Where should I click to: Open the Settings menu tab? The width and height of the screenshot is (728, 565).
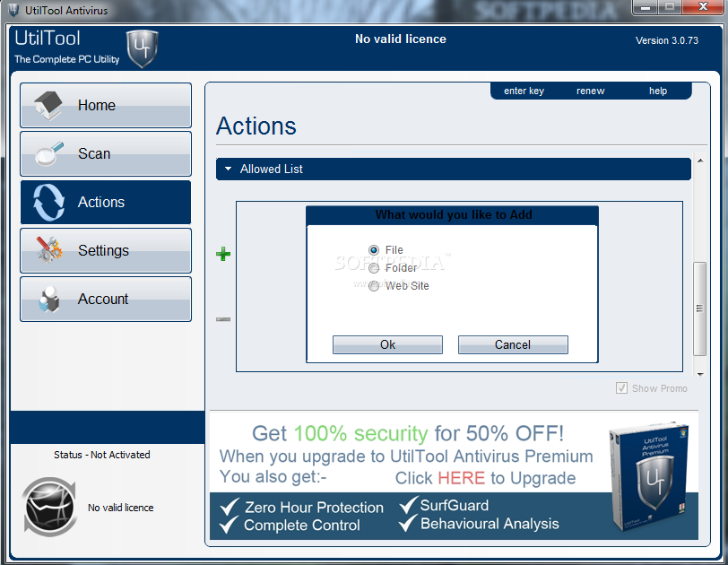click(x=106, y=250)
